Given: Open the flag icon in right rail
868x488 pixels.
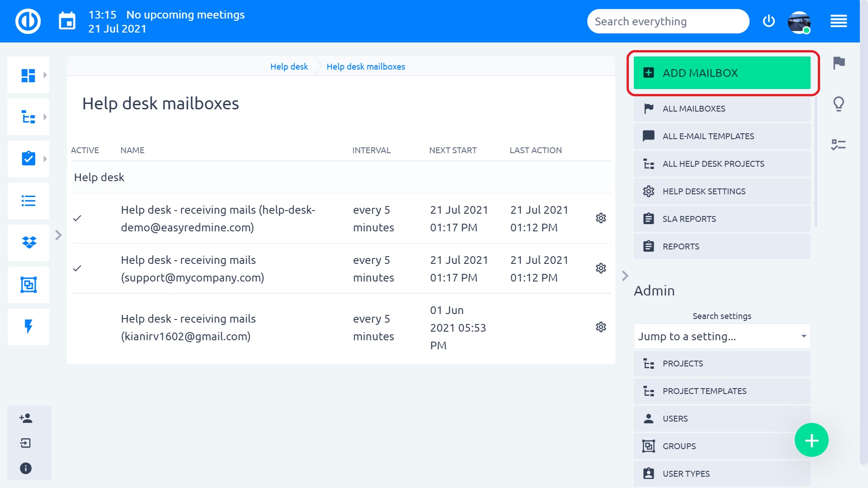Looking at the screenshot, I should (x=839, y=62).
